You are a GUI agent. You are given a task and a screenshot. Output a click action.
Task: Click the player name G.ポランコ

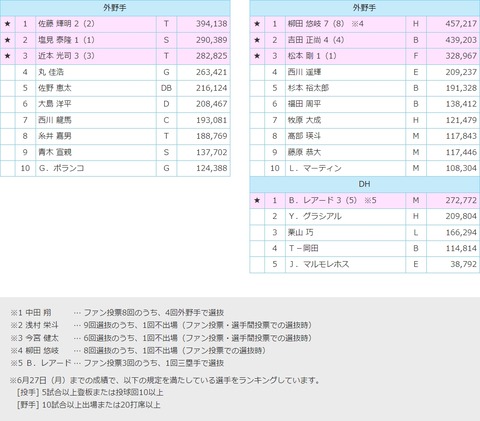pyautogui.click(x=61, y=168)
